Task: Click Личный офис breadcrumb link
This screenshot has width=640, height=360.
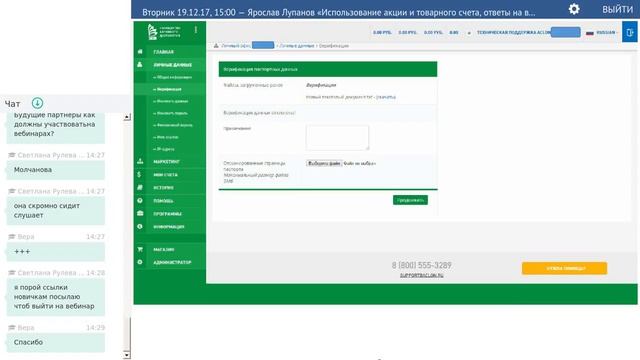Action: (236, 46)
